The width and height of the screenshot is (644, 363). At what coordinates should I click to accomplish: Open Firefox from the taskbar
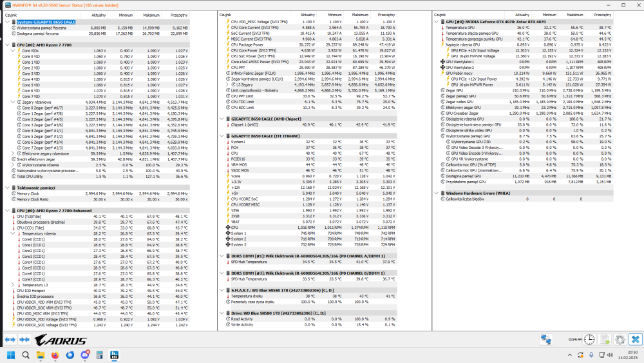click(55, 355)
